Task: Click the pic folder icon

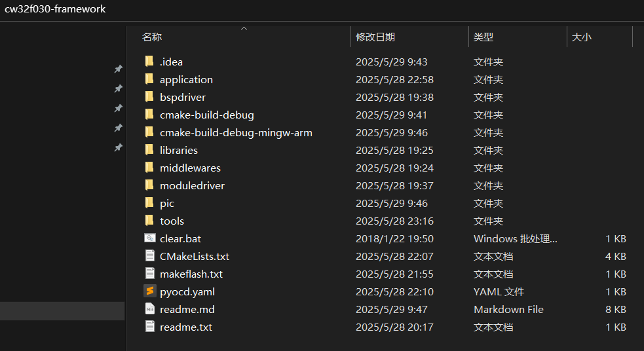Action: tap(149, 203)
